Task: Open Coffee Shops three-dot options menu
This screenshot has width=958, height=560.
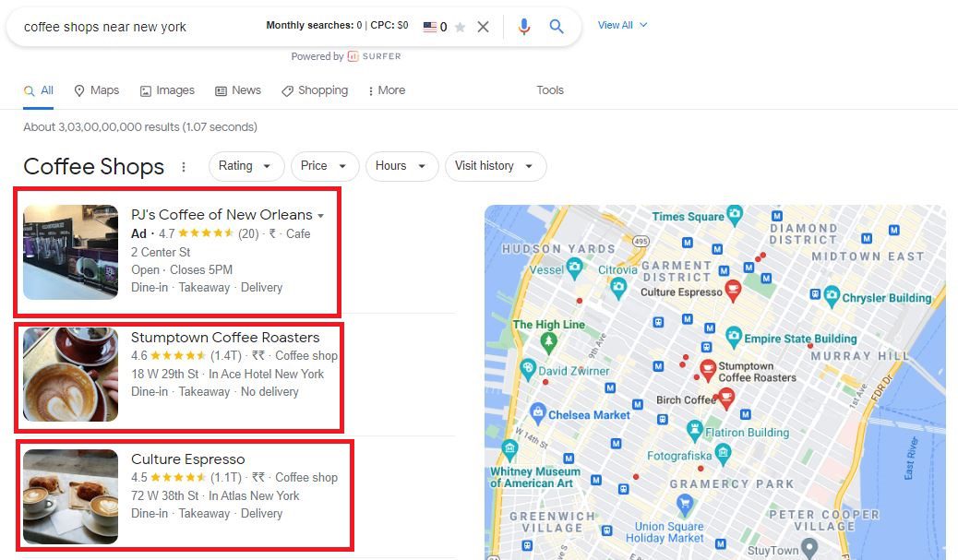Action: (184, 167)
